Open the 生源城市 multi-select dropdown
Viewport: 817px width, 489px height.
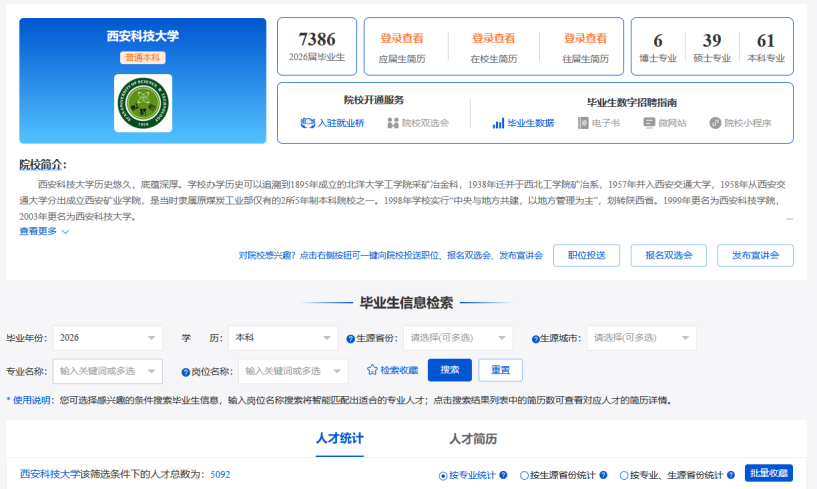tap(641, 338)
